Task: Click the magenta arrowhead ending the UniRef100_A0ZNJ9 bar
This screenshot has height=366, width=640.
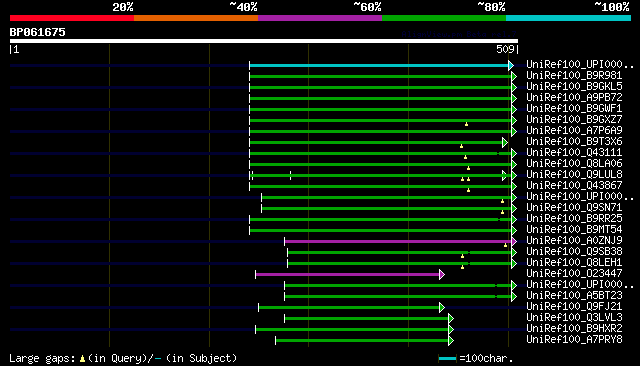Action: 514,242
